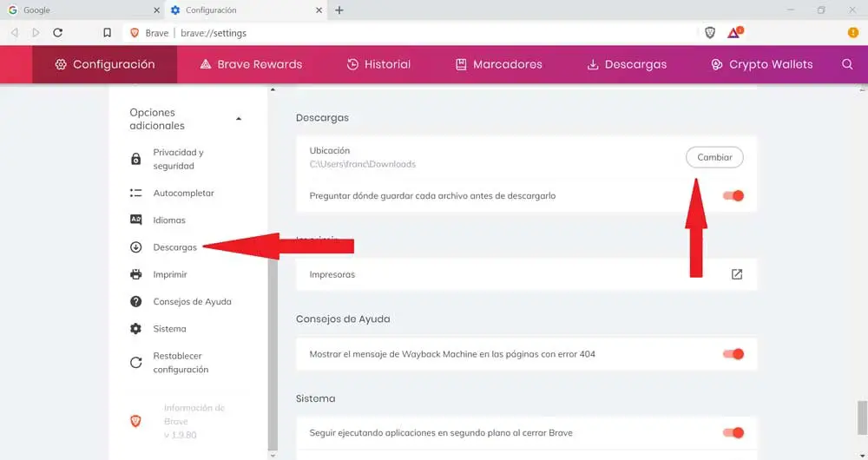Click the Descargas download icon in sidebar

[135, 246]
